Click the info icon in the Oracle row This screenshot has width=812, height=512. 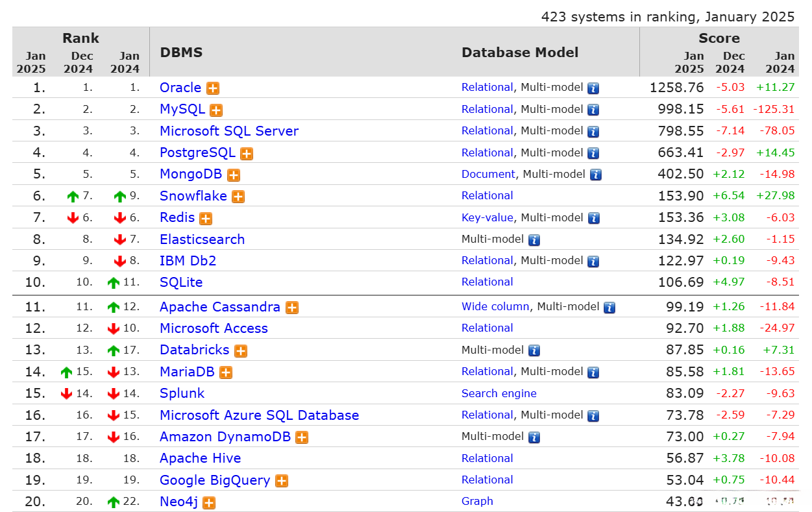[x=593, y=88]
